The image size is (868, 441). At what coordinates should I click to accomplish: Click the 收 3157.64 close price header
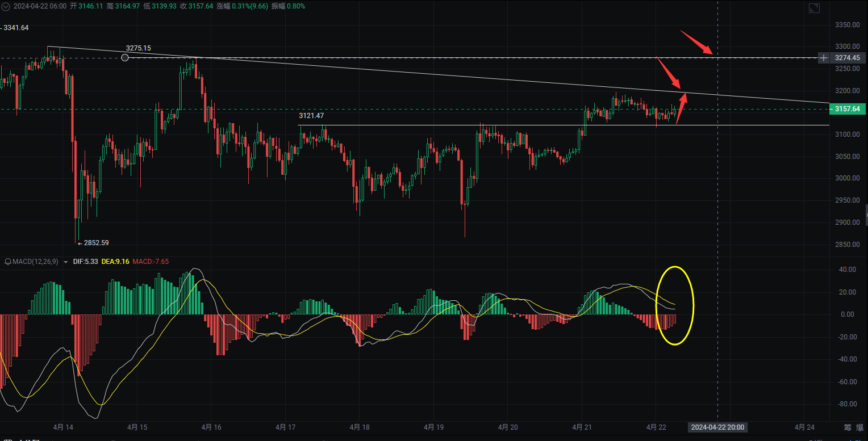[x=197, y=6]
